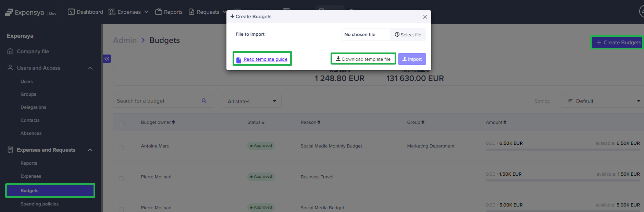This screenshot has width=644, height=212.
Task: Click the Search for a budget field
Action: pyautogui.click(x=158, y=101)
